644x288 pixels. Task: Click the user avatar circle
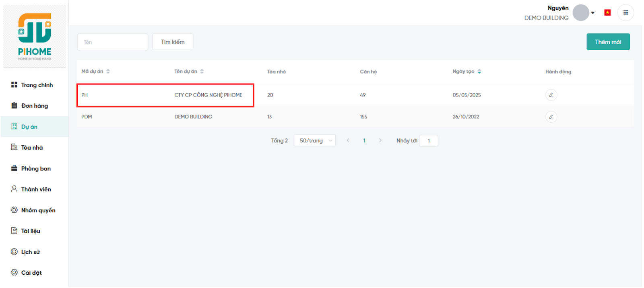pos(580,12)
